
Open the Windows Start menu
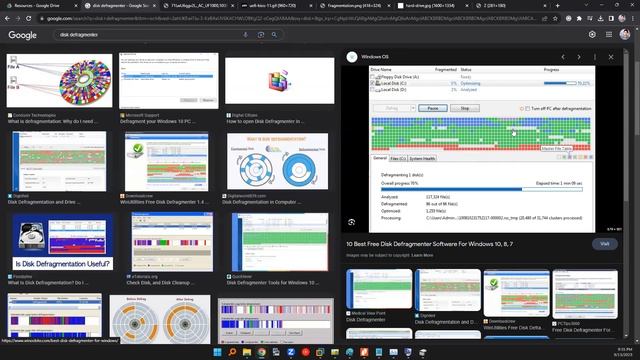tap(218, 352)
